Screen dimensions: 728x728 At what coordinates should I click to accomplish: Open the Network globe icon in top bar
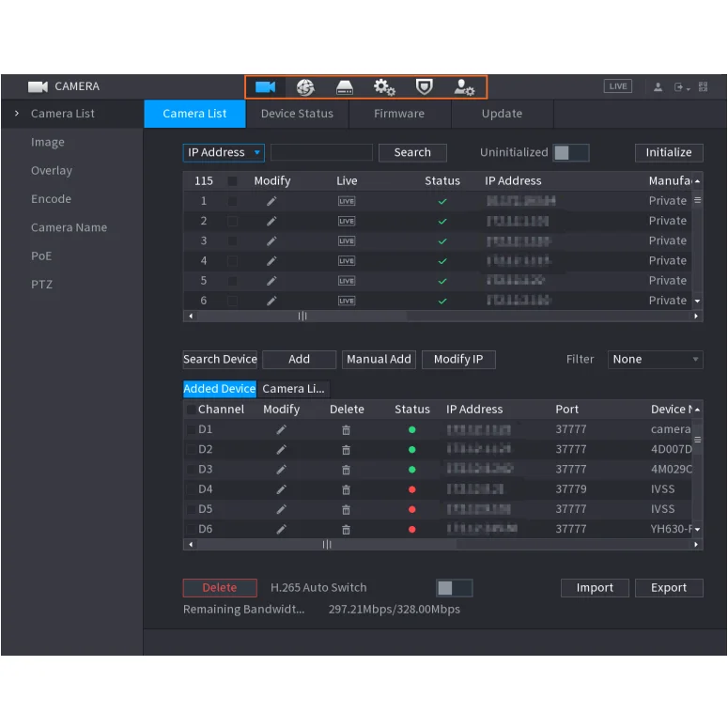(305, 86)
